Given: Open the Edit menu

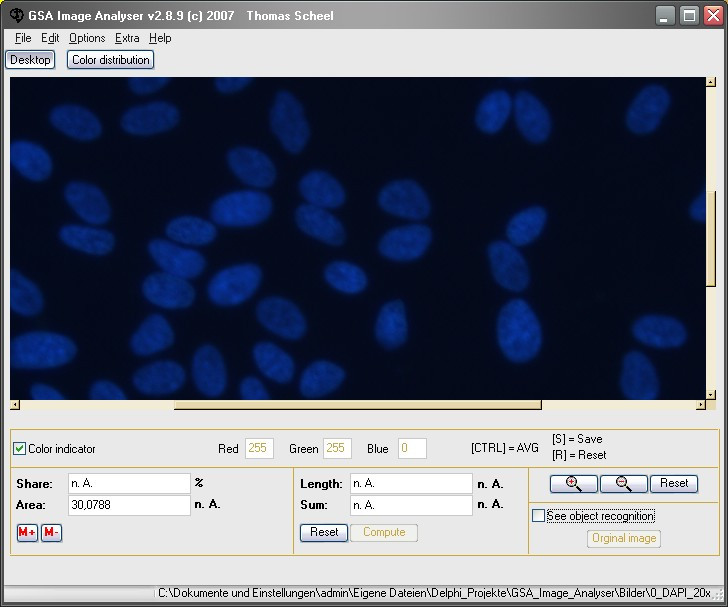Looking at the screenshot, I should tap(50, 38).
